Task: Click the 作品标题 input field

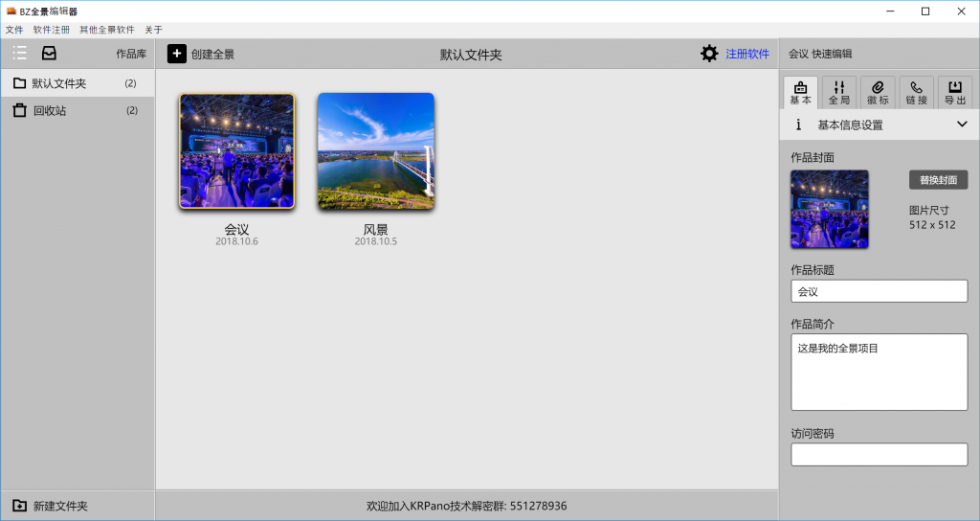Action: (x=879, y=291)
